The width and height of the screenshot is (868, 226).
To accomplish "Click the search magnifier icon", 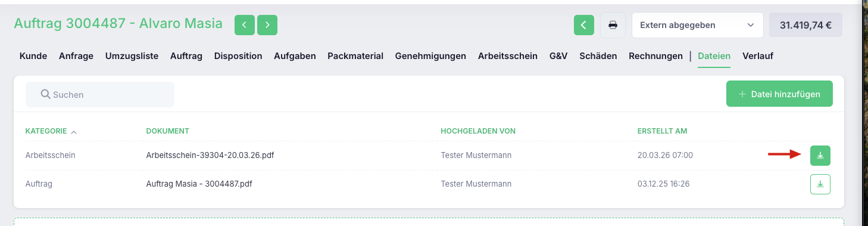I will [x=45, y=94].
